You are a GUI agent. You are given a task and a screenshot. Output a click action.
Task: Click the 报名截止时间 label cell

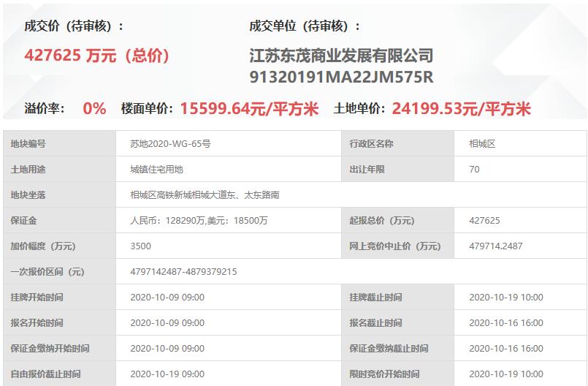pos(375,323)
